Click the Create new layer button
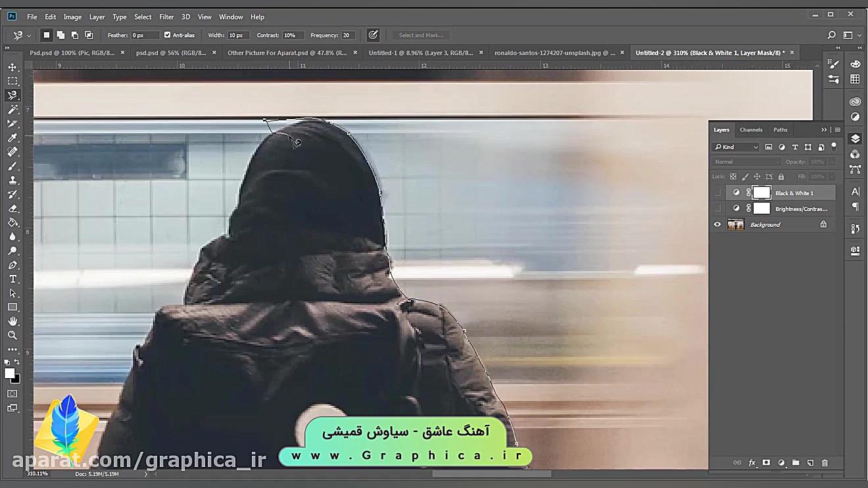 (811, 463)
